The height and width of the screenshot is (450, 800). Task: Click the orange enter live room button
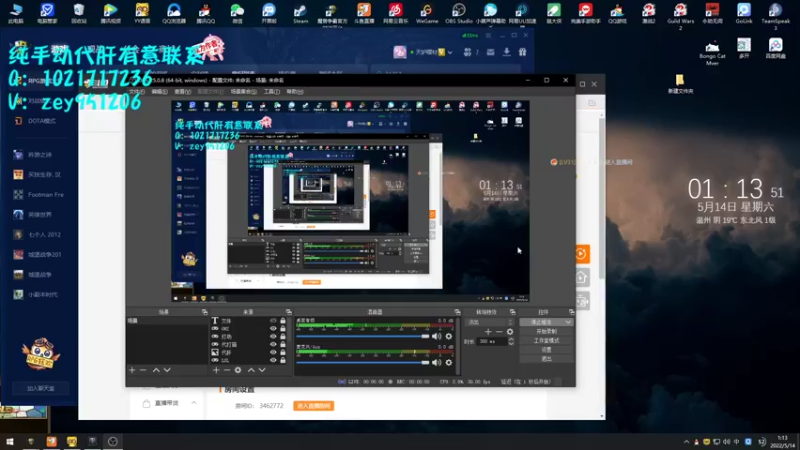click(314, 406)
